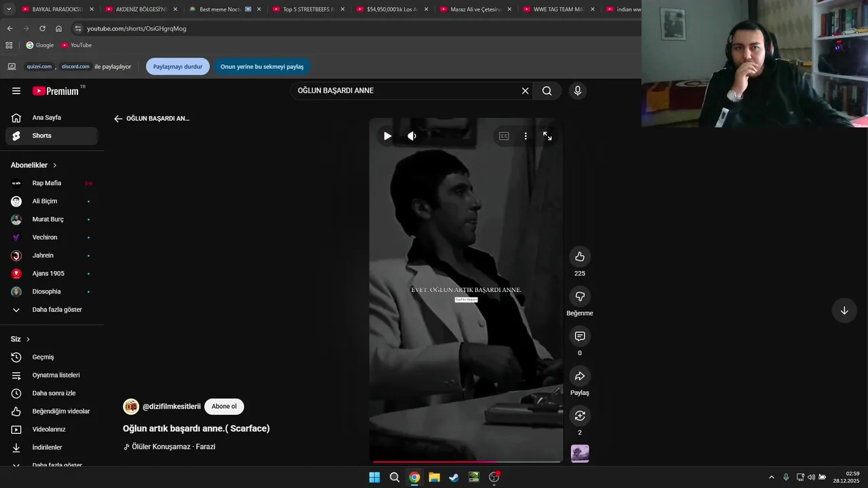868x488 pixels.
Task: Switch to the Best meme Noct tab
Action: tap(224, 9)
